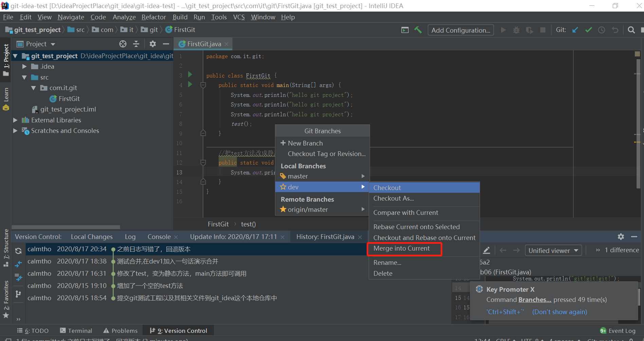This screenshot has width=644, height=341.
Task: Click the Git update project arrow icon
Action: click(x=575, y=30)
